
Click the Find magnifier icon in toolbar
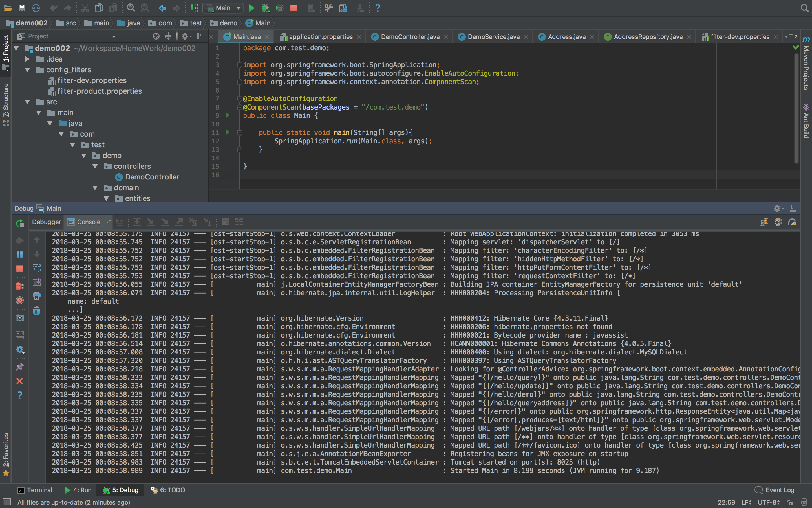[x=131, y=8]
